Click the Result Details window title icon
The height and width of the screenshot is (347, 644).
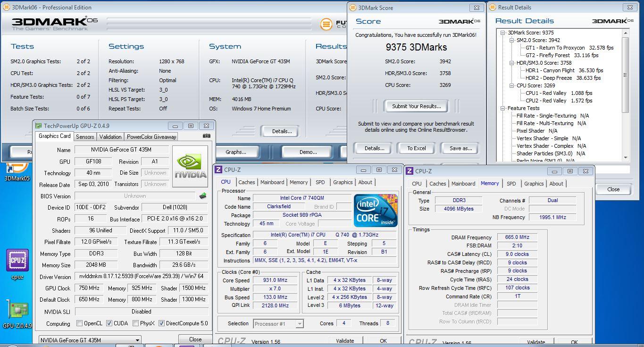[x=493, y=8]
